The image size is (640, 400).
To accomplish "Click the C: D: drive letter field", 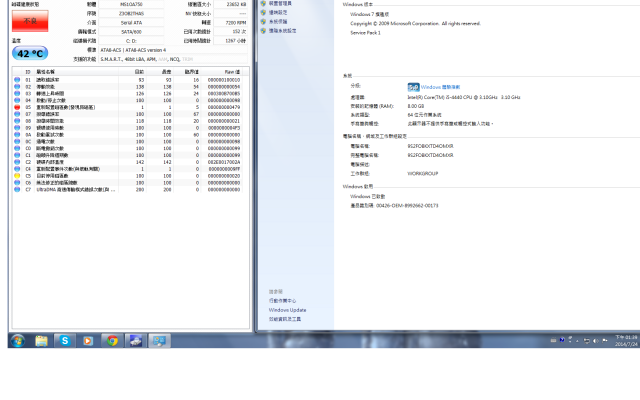I will 131,41.
